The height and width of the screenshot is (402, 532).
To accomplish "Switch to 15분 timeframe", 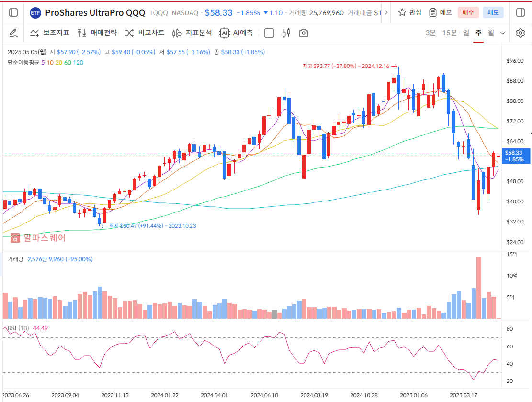I will click(x=449, y=33).
